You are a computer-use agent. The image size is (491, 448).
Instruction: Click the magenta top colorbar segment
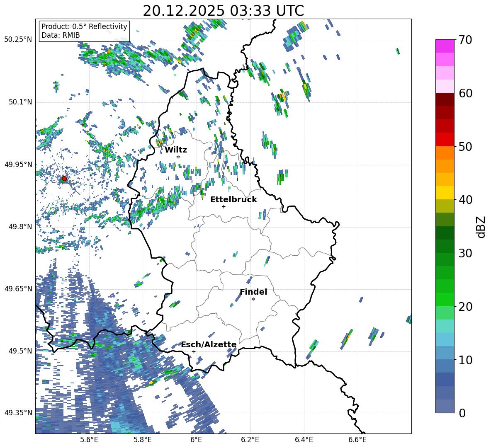click(x=445, y=46)
